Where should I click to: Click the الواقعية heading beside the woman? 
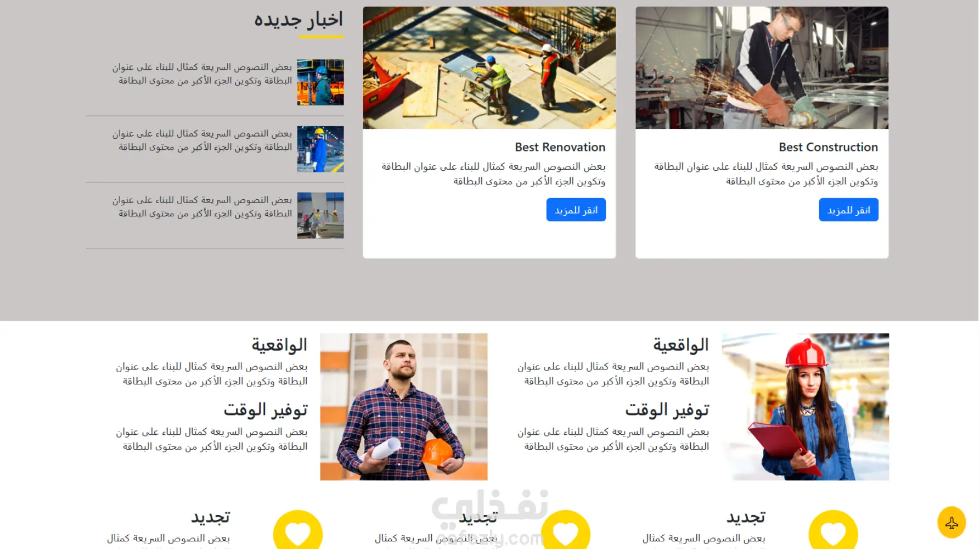point(681,345)
